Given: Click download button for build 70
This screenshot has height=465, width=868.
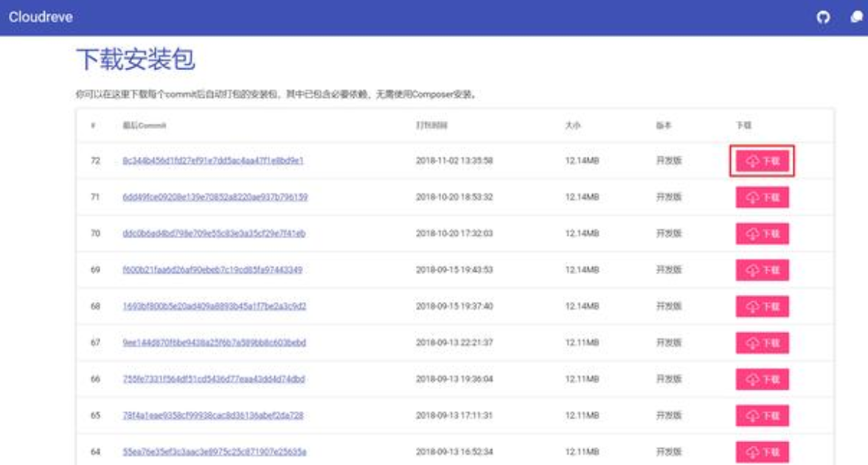Looking at the screenshot, I should click(x=762, y=234).
